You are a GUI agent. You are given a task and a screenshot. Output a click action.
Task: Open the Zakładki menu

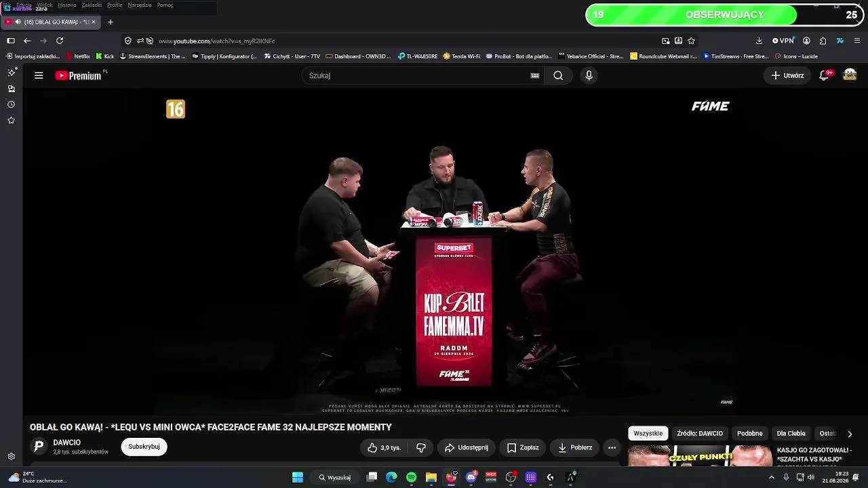click(92, 5)
